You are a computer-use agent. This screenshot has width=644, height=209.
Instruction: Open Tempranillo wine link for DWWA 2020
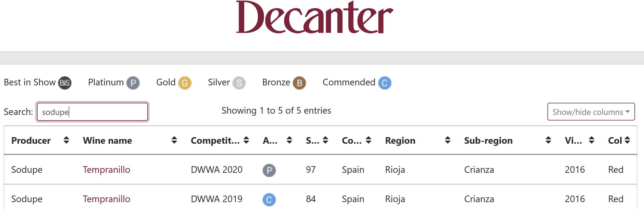[x=107, y=170]
